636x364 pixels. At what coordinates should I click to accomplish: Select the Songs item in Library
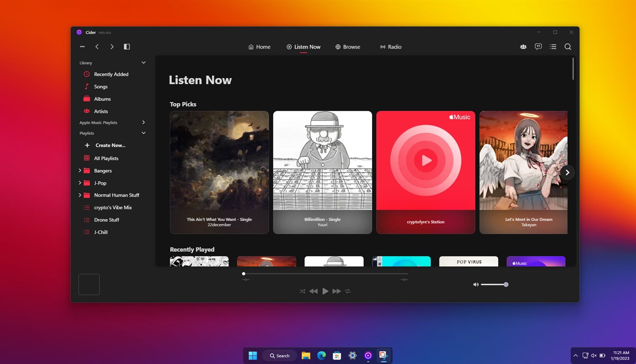(101, 86)
